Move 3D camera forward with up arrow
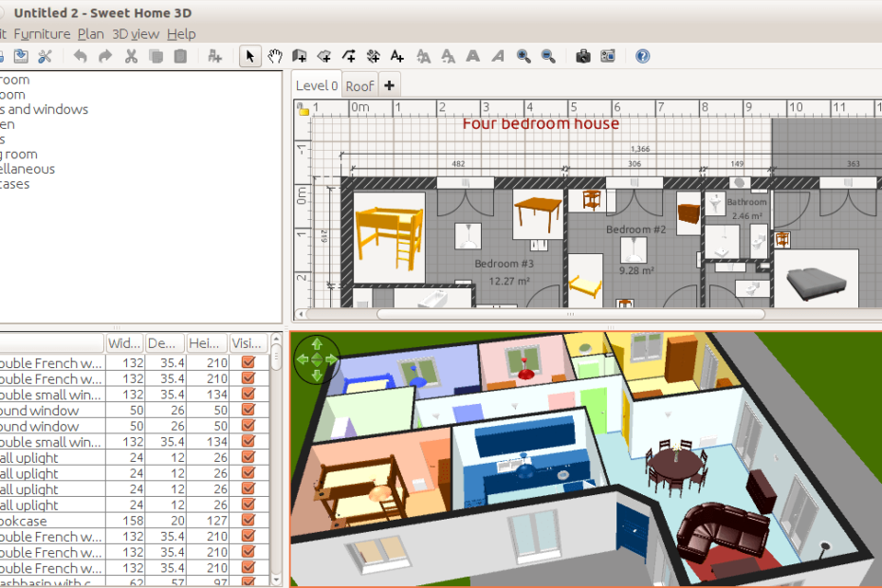882x588 pixels. [x=317, y=344]
